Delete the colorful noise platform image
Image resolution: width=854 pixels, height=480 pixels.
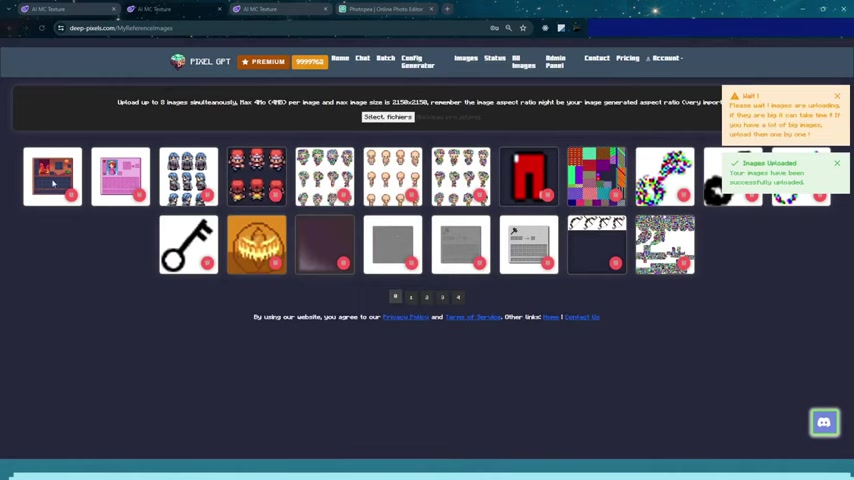point(684,263)
